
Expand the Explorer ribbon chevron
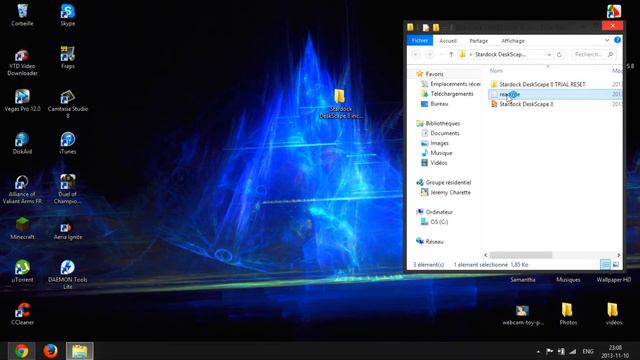607,40
